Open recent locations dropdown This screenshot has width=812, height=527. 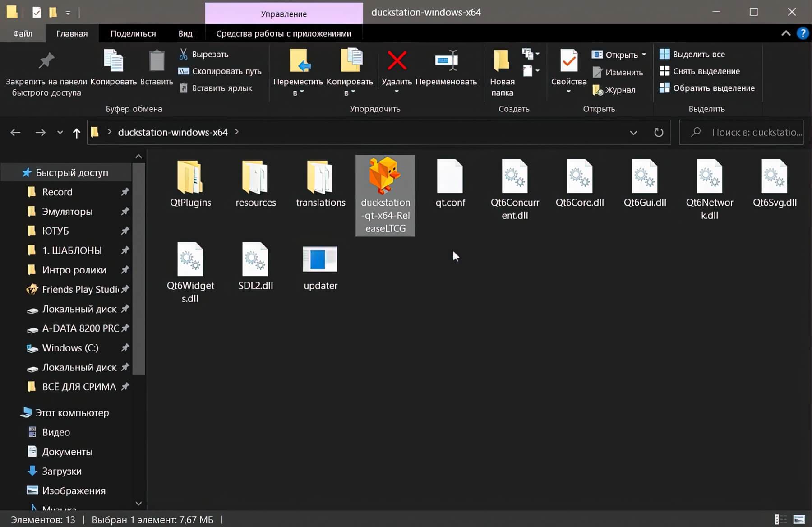[60, 132]
